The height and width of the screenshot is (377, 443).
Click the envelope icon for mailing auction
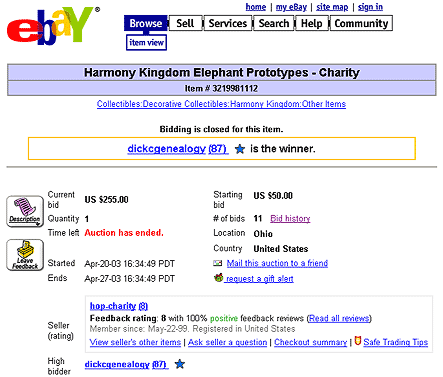218,263
